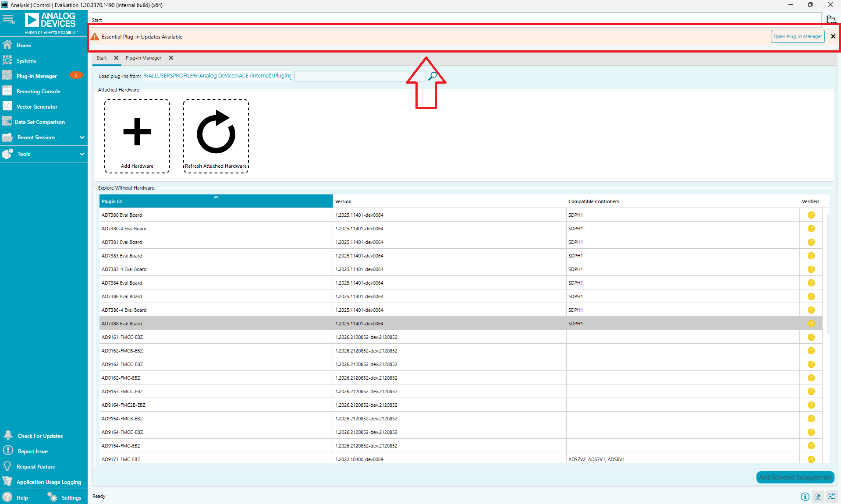Sort by the Version column header

(x=449, y=201)
